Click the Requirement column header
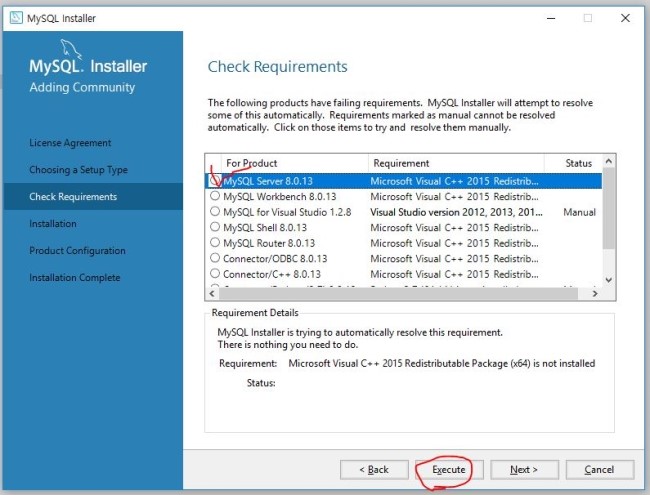This screenshot has width=650, height=495. 456,163
